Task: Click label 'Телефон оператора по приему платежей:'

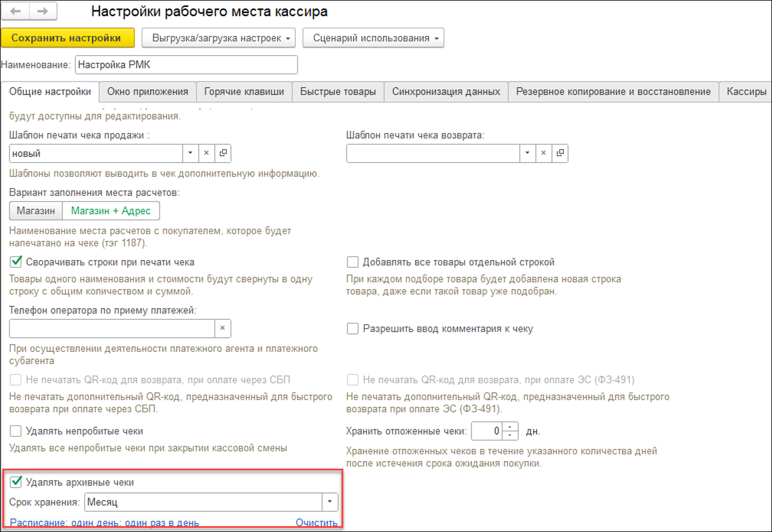Action: [x=103, y=310]
